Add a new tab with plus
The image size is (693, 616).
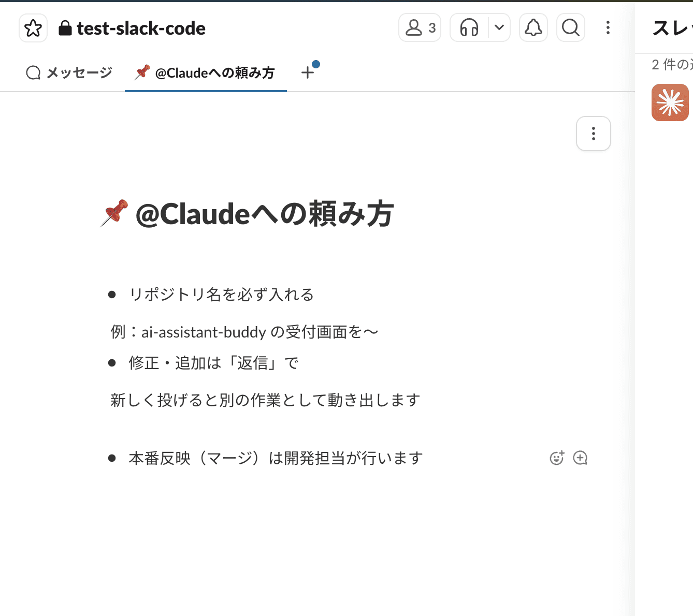coord(308,72)
